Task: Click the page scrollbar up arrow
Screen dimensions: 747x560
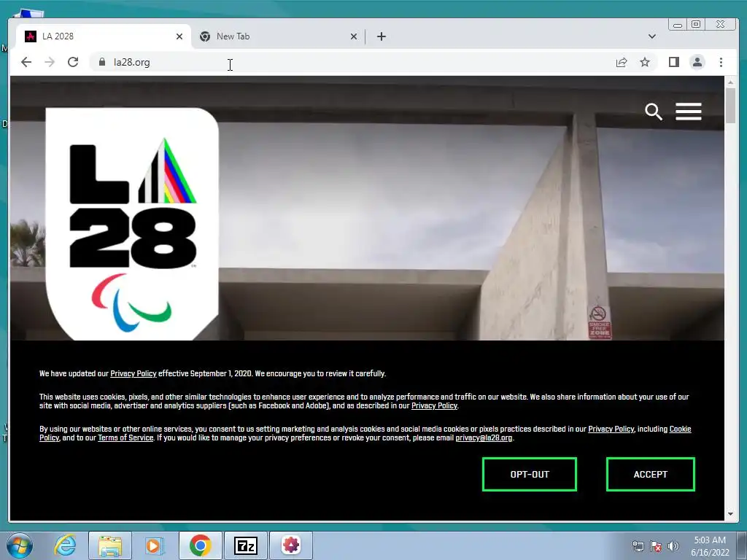Action: coord(730,83)
